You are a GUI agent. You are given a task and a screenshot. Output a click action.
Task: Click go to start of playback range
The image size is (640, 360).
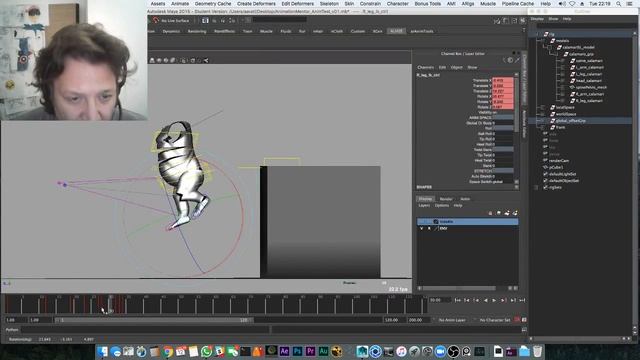(458, 300)
